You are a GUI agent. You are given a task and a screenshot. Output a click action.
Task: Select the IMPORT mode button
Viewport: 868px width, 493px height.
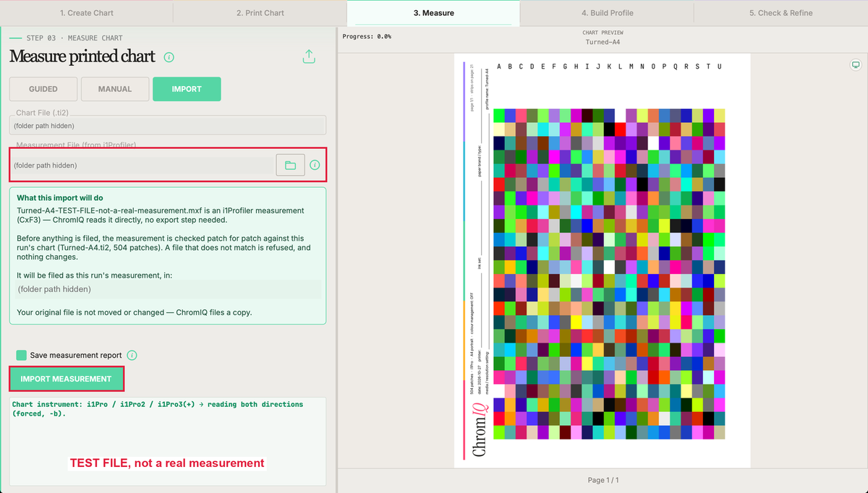187,89
